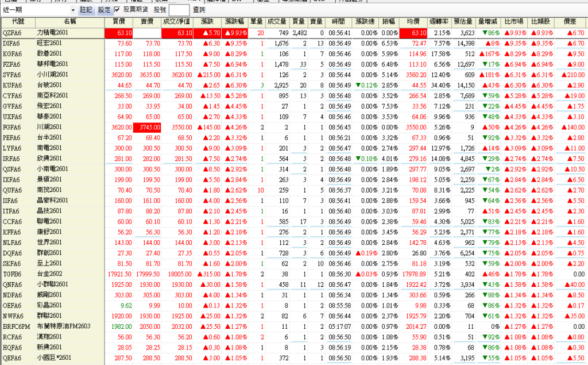Viewport: 588px width, 365px height.
Task: Sort by the 預估量 column header
Action: pyautogui.click(x=463, y=21)
